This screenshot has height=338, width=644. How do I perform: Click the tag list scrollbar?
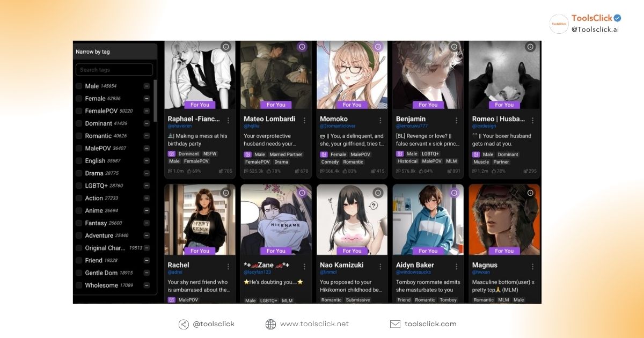pyautogui.click(x=156, y=100)
